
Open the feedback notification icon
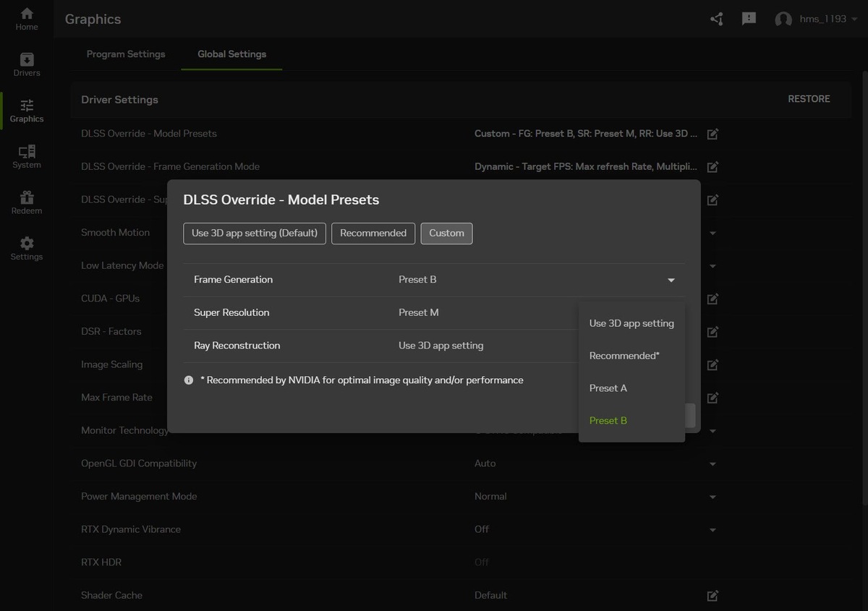[749, 19]
